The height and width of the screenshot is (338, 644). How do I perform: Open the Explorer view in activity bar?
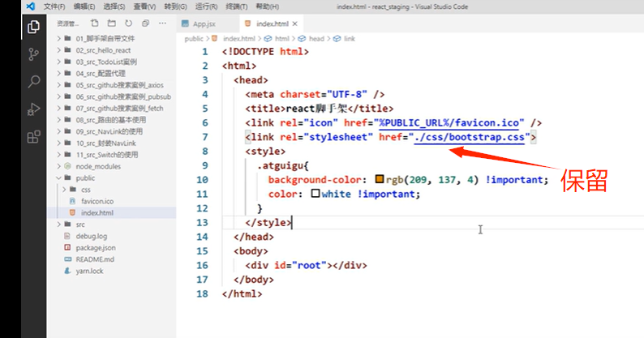pos(34,27)
